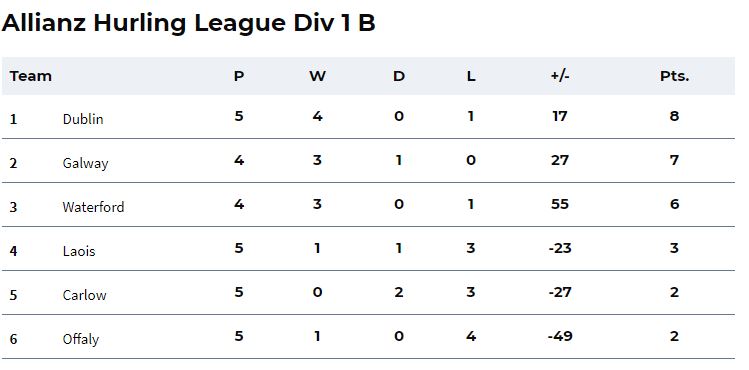Click Galway's 7 points value
This screenshot has height=370, width=749.
[x=674, y=160]
